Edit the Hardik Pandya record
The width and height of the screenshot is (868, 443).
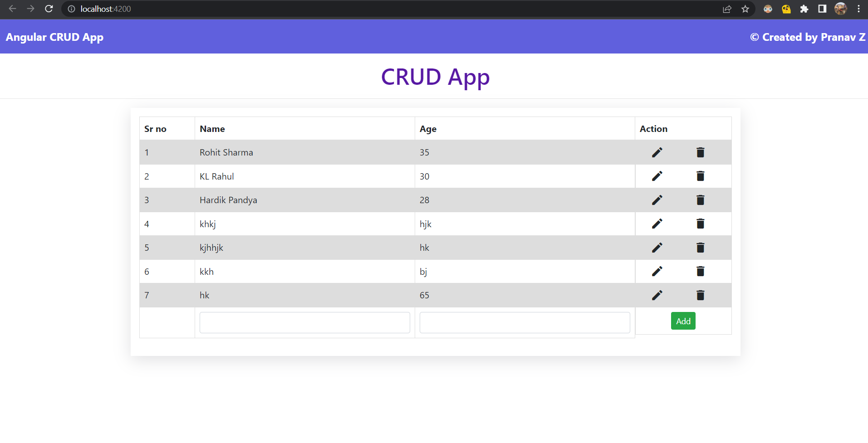pyautogui.click(x=657, y=200)
